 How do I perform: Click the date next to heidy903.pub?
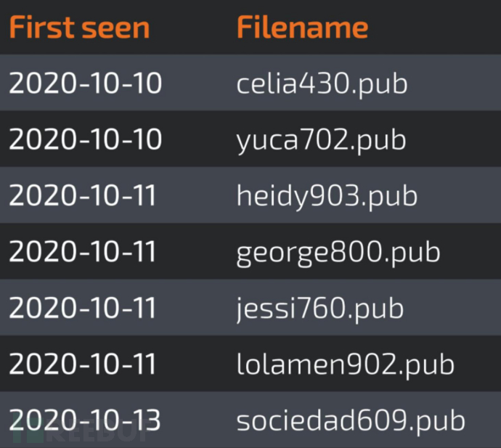click(82, 196)
